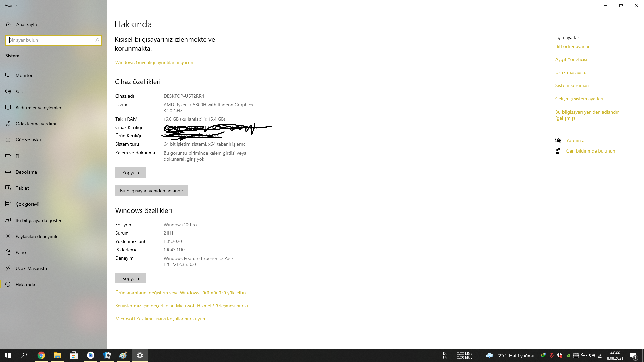Open the volume icon in system tray
This screenshot has width=644, height=362.
coord(592,355)
